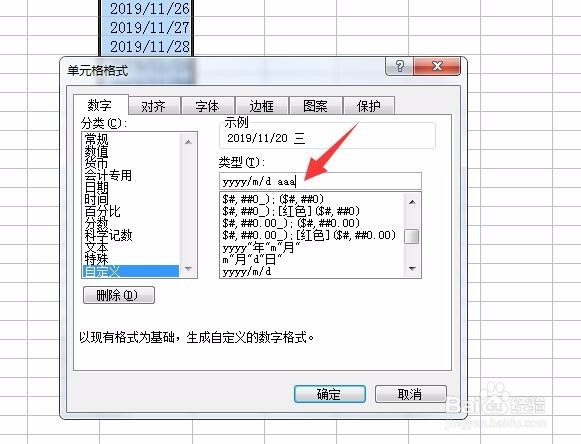Click type list scroll down arrow
This screenshot has width=581, height=444.
click(x=412, y=269)
